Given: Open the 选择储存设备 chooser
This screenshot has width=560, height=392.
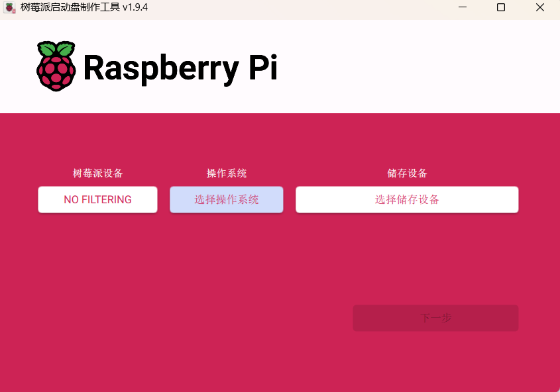Looking at the screenshot, I should [x=407, y=199].
